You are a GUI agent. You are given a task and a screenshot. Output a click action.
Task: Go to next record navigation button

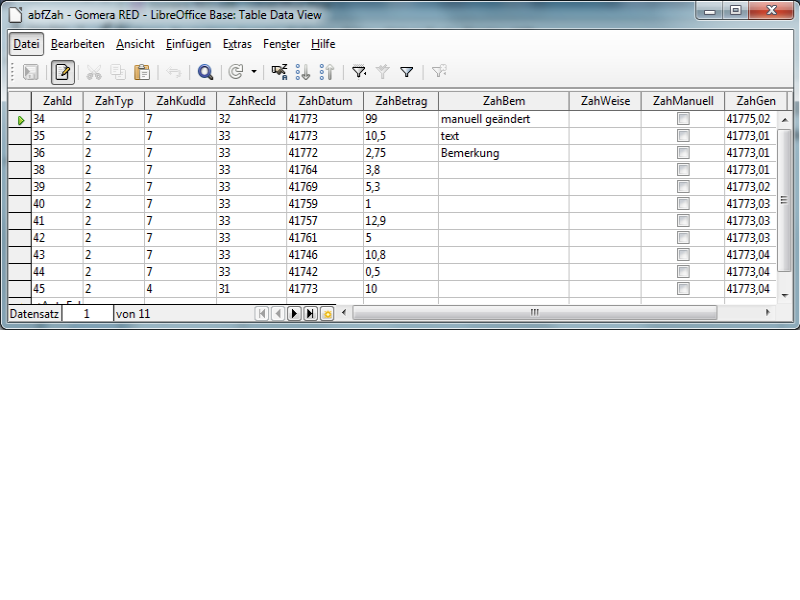click(x=294, y=313)
